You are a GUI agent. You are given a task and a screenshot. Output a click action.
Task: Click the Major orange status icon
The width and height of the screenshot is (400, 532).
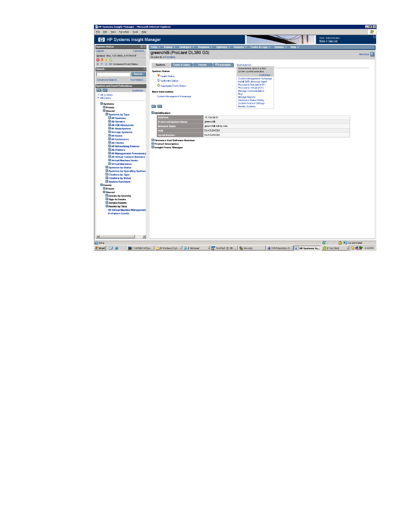102,60
